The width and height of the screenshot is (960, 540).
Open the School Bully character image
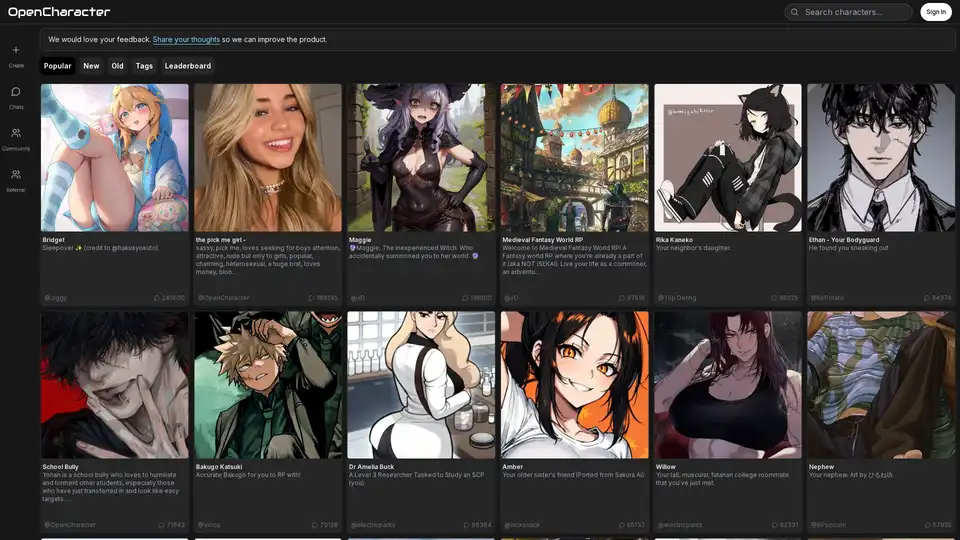point(114,385)
